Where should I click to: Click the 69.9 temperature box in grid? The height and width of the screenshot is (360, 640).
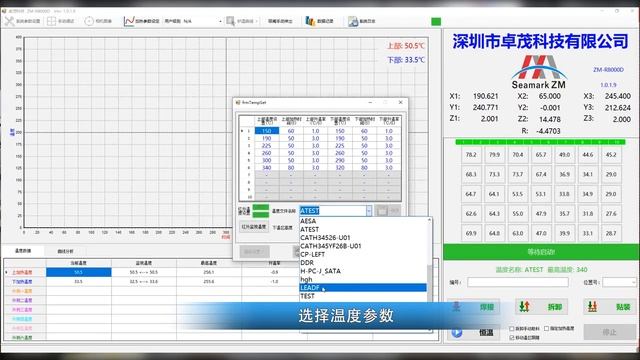(x=471, y=233)
